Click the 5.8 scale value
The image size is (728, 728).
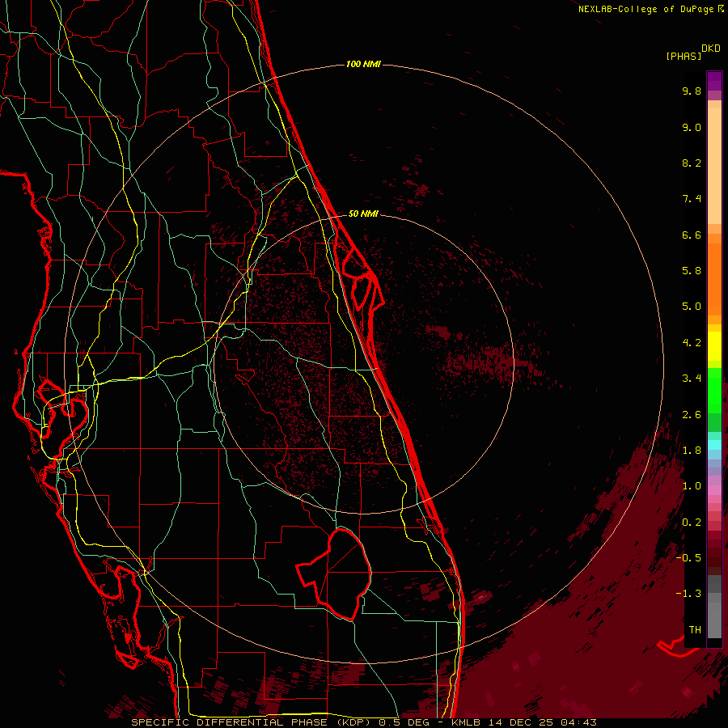(692, 271)
